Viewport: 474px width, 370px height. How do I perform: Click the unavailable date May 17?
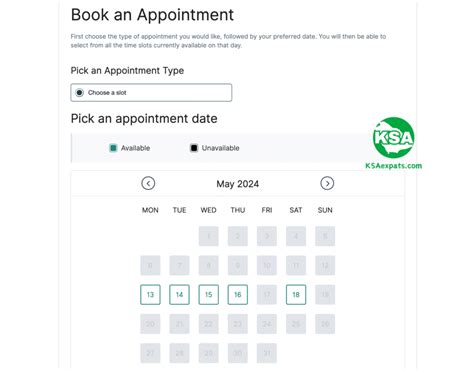[x=267, y=295]
